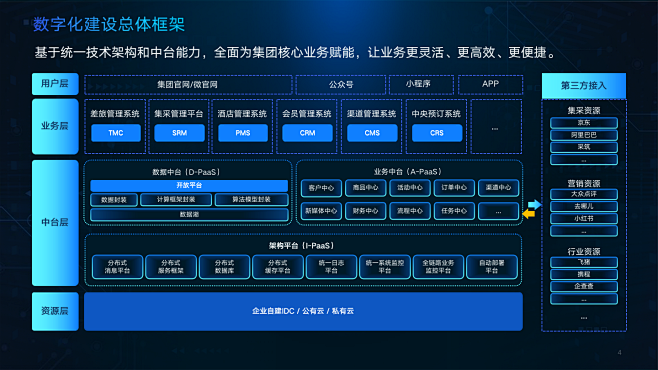Select the 小程序 box

tap(421, 85)
